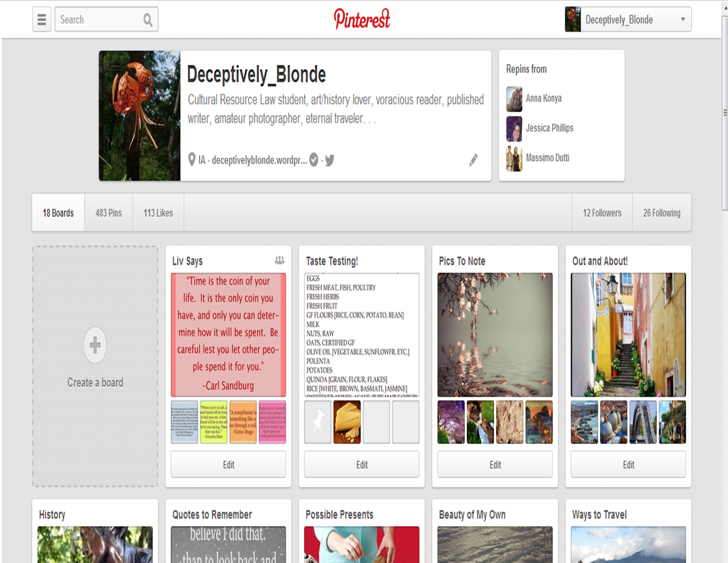Click the group contributors icon on Liv Says
The height and width of the screenshot is (563, 728).
pyautogui.click(x=279, y=261)
